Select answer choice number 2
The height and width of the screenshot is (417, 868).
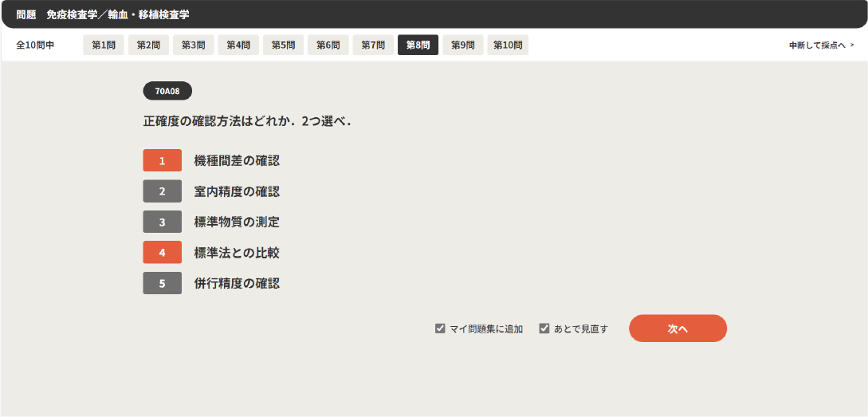coord(163,191)
